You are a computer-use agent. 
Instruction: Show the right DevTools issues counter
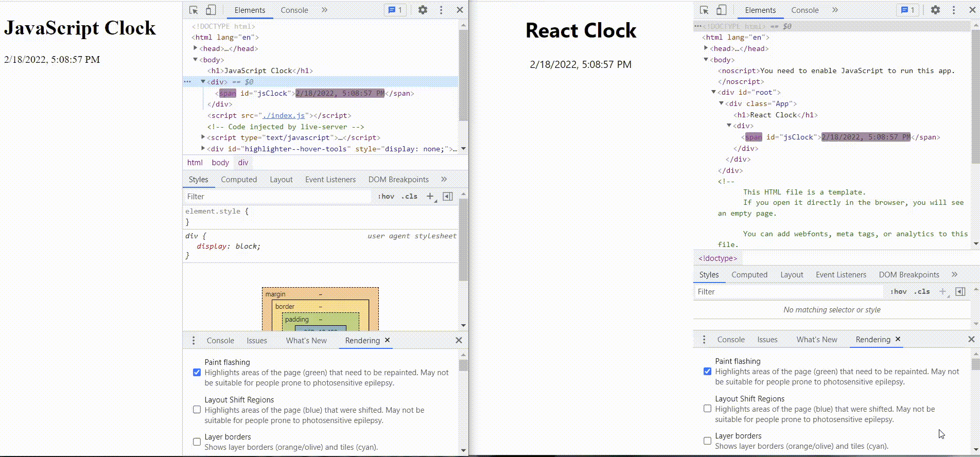point(908,10)
